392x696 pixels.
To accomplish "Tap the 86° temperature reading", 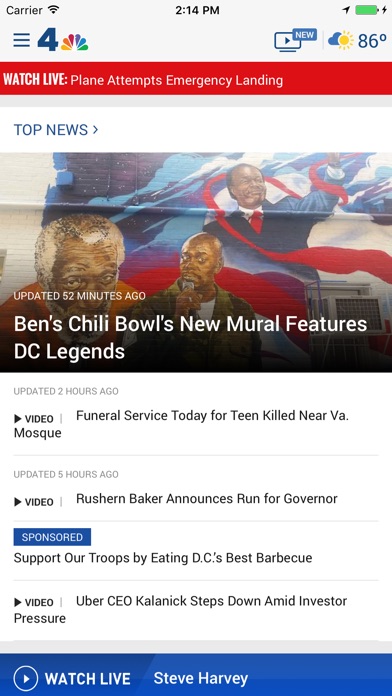I will [372, 41].
